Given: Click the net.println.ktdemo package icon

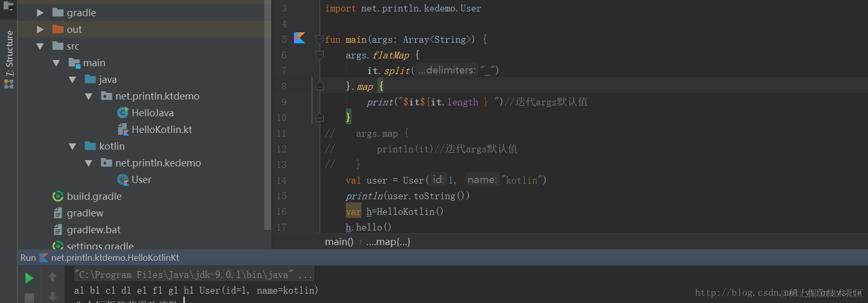Looking at the screenshot, I should [x=107, y=95].
